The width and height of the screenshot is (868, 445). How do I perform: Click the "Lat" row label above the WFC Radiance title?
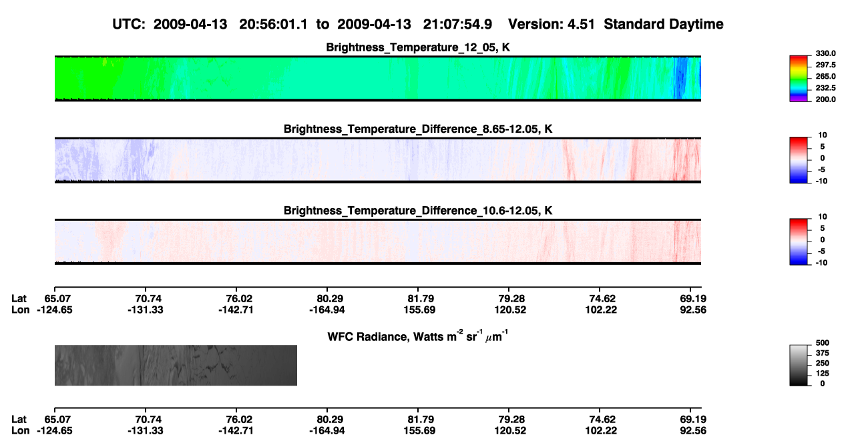point(19,298)
